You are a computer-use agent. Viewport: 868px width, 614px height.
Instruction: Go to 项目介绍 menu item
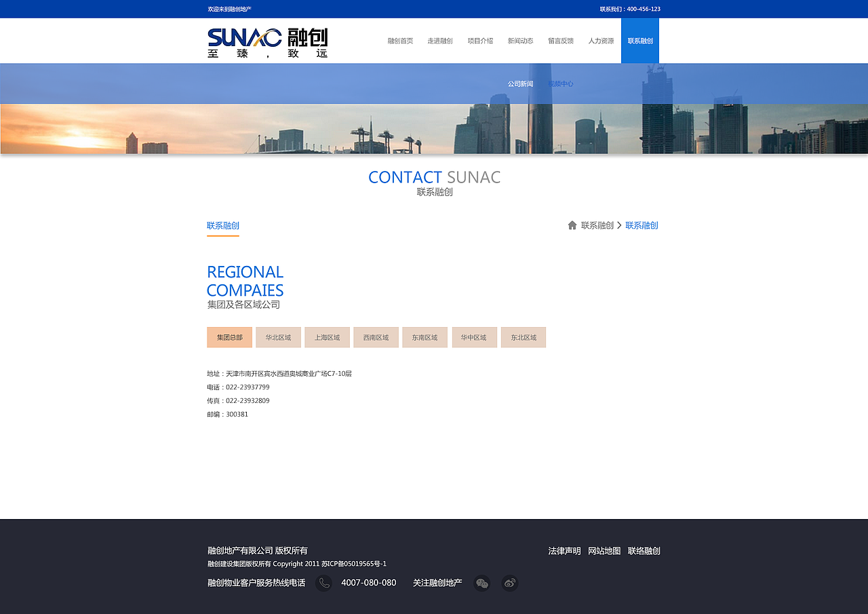click(x=480, y=41)
